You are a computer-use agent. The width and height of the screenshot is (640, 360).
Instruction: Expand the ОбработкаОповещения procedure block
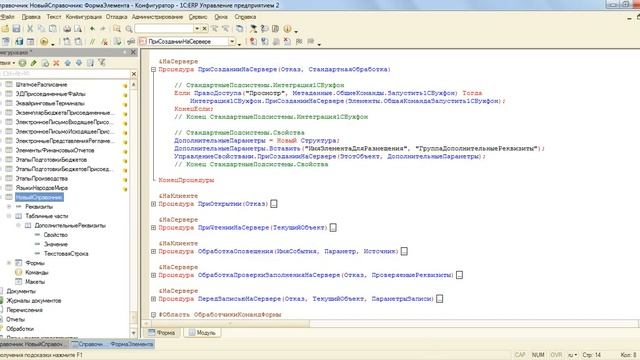(153, 251)
